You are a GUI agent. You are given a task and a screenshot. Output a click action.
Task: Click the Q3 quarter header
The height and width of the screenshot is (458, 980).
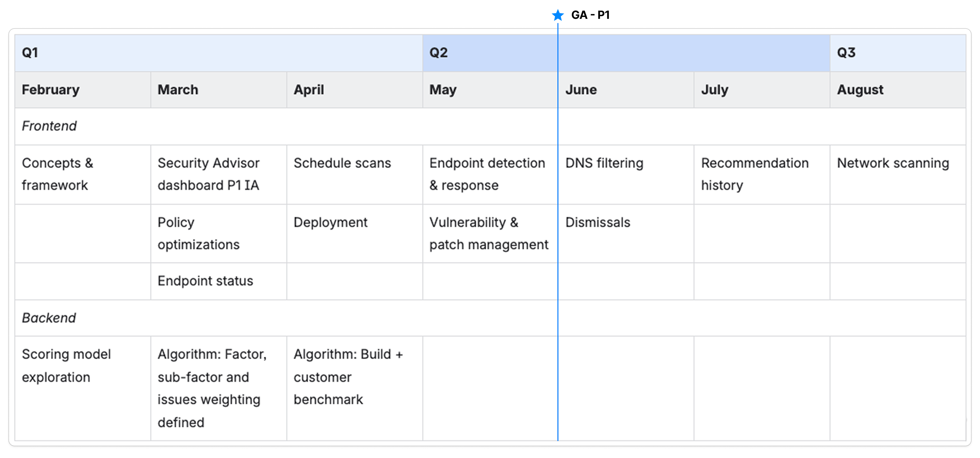[x=846, y=52]
